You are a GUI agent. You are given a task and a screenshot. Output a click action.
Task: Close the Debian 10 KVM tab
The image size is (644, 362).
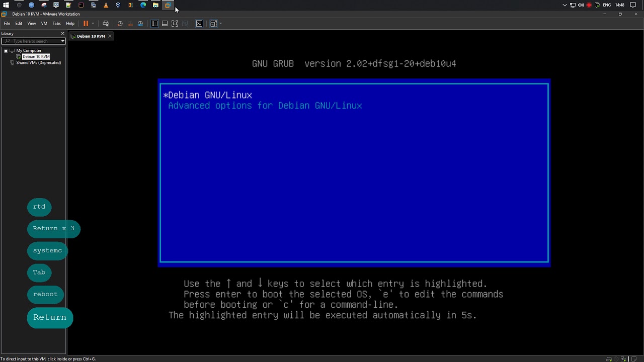[x=110, y=36]
